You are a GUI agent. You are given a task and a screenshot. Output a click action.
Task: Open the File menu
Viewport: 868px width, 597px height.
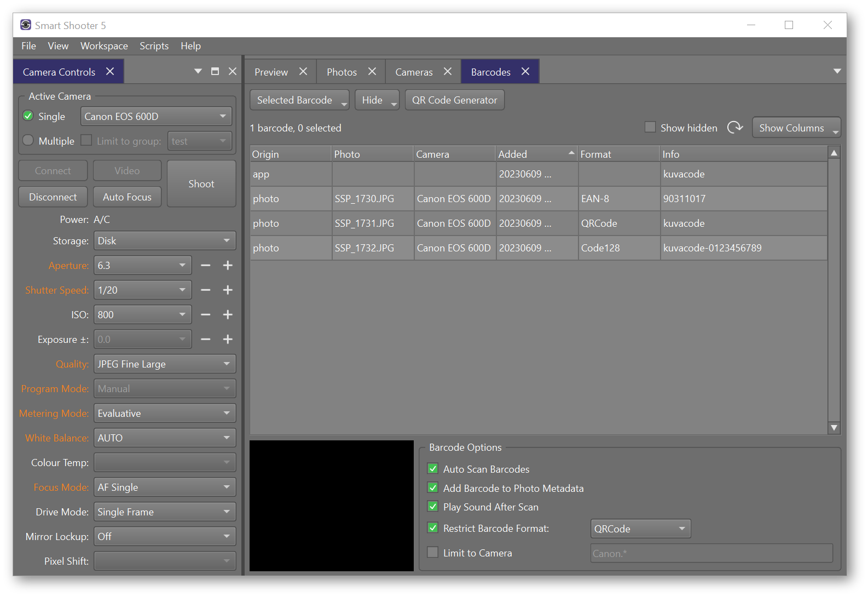pyautogui.click(x=28, y=46)
